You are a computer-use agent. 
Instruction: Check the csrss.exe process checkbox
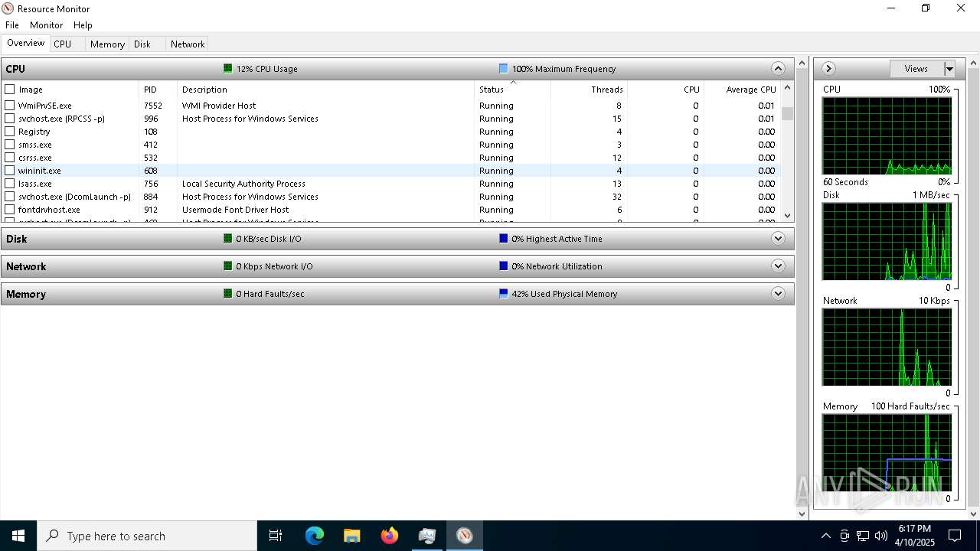point(10,158)
